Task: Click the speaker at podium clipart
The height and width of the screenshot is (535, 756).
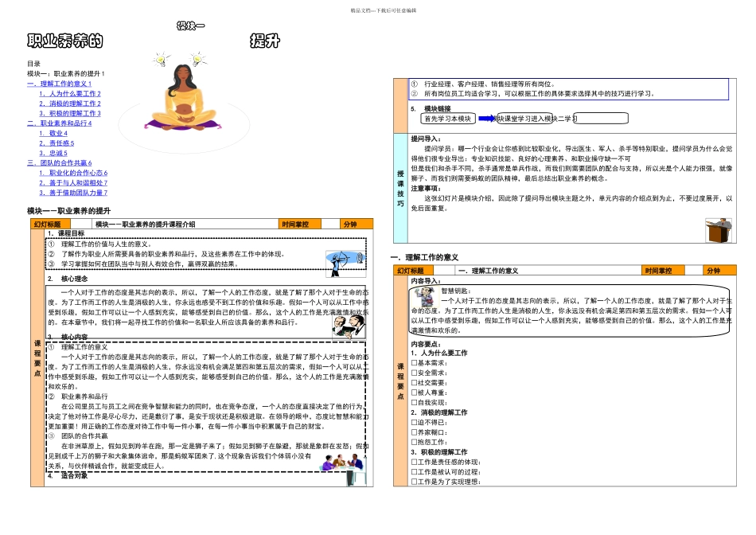Action: pyautogui.click(x=719, y=230)
